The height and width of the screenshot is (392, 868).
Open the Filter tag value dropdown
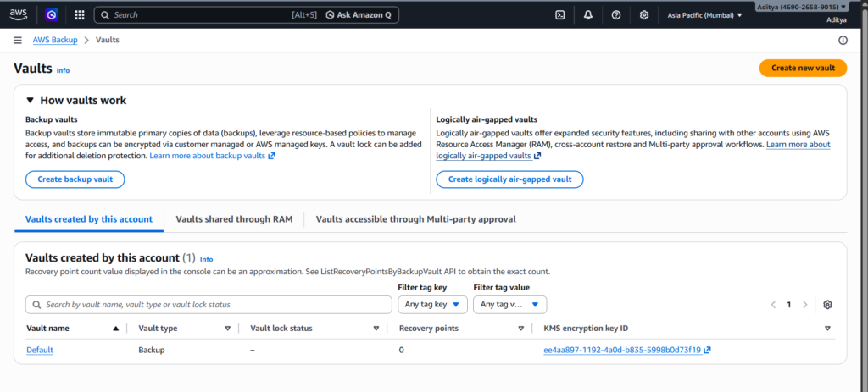(509, 305)
